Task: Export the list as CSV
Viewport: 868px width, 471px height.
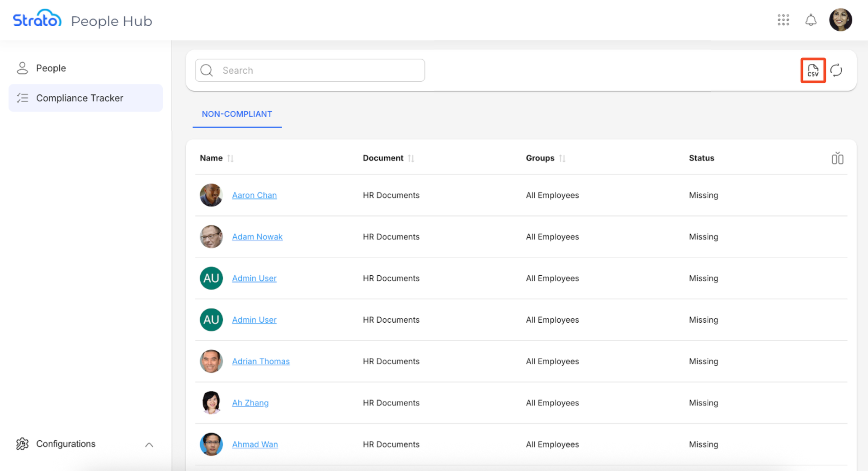Action: click(x=813, y=71)
